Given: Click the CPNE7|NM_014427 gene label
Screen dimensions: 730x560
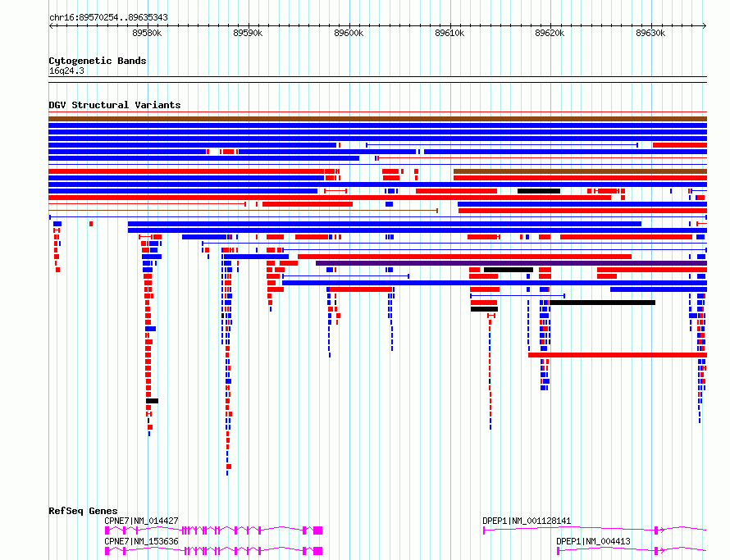Looking at the screenshot, I should [x=142, y=521].
